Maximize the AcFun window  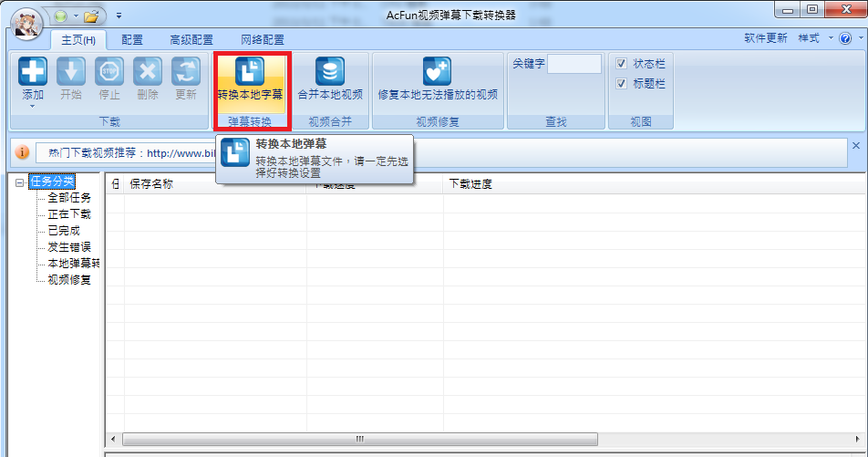(812, 10)
